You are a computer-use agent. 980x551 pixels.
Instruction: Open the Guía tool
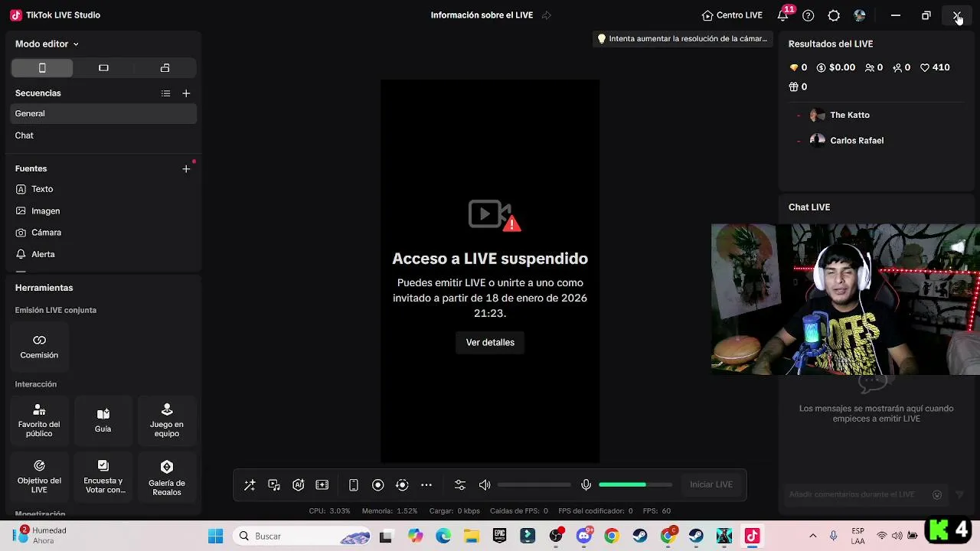103,420
